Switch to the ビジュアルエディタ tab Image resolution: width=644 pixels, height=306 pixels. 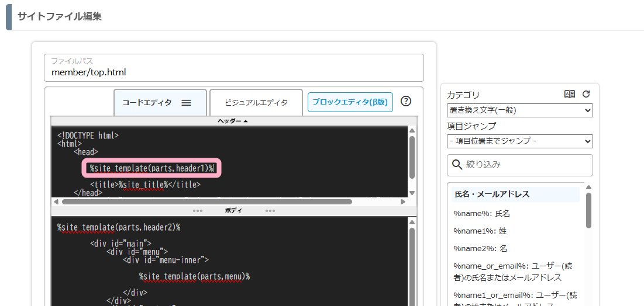point(256,103)
